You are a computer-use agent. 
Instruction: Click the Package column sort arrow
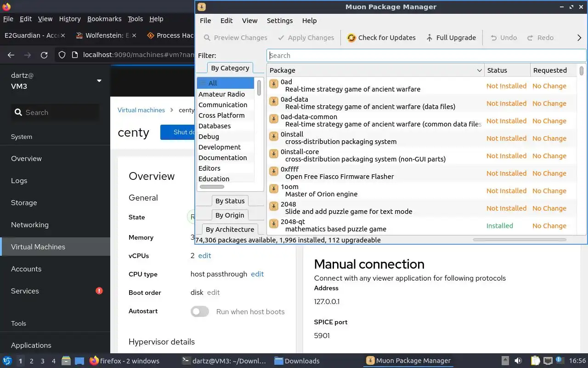tap(479, 70)
